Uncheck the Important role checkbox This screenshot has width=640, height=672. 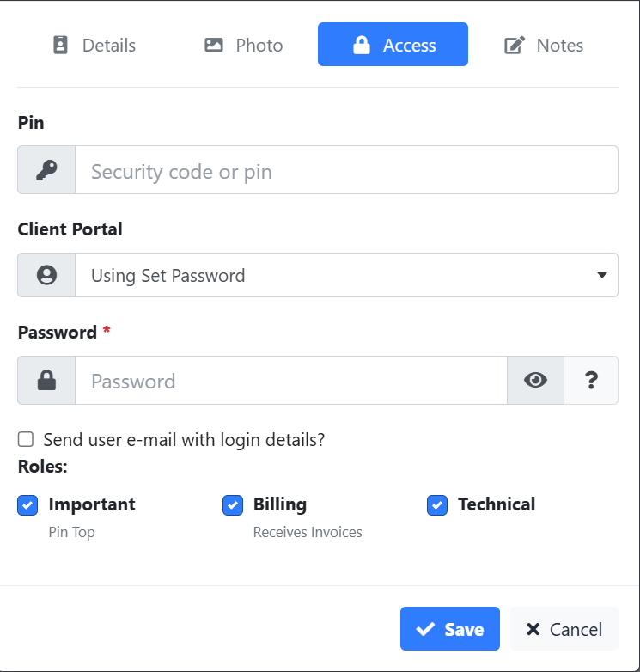click(27, 505)
